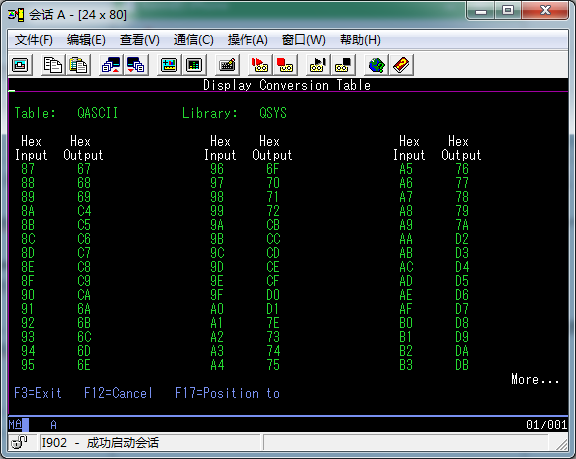This screenshot has width=576, height=459.
Task: Click the F3=Exit function key label
Action: pos(38,393)
